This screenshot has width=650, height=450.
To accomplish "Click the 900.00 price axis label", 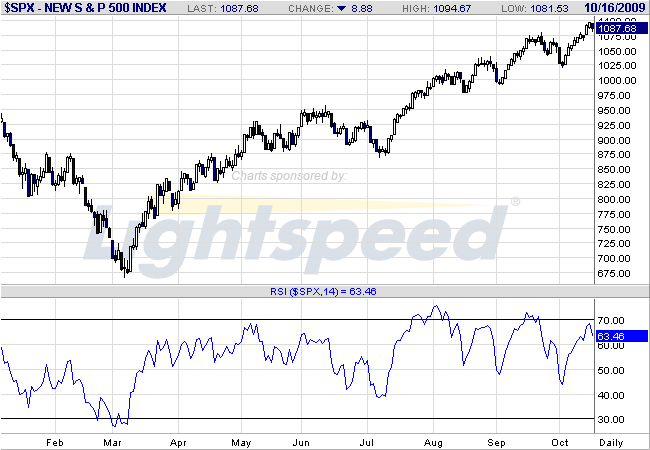I will tap(614, 140).
